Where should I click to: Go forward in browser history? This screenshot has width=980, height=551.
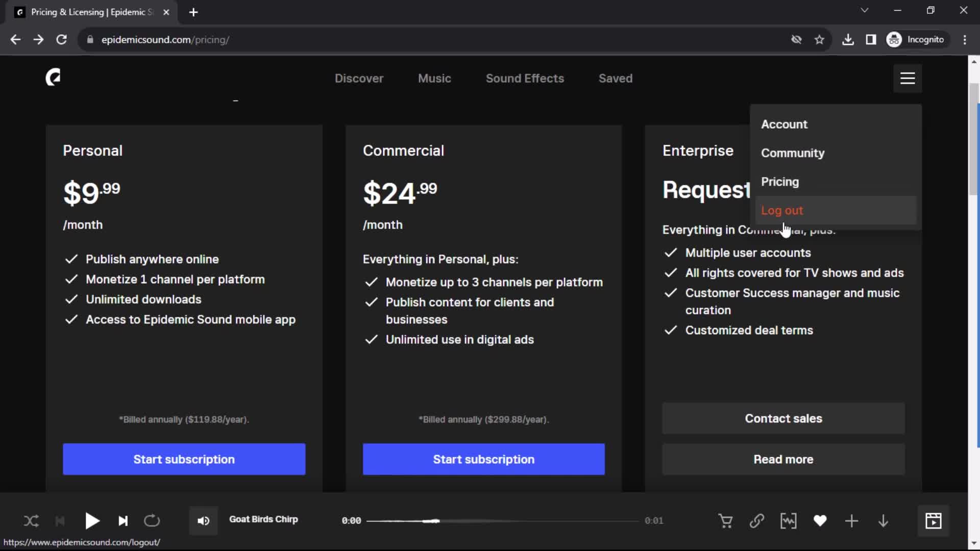pos(38,40)
